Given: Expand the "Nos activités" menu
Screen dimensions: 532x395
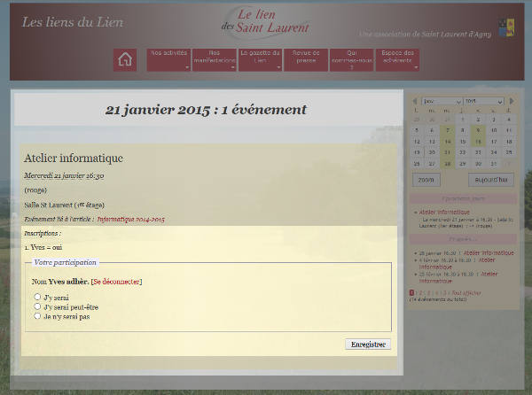Looking at the screenshot, I should (x=169, y=59).
